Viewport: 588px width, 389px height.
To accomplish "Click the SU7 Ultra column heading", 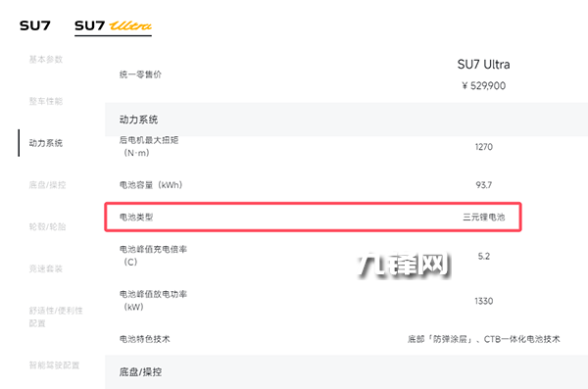I will click(484, 65).
